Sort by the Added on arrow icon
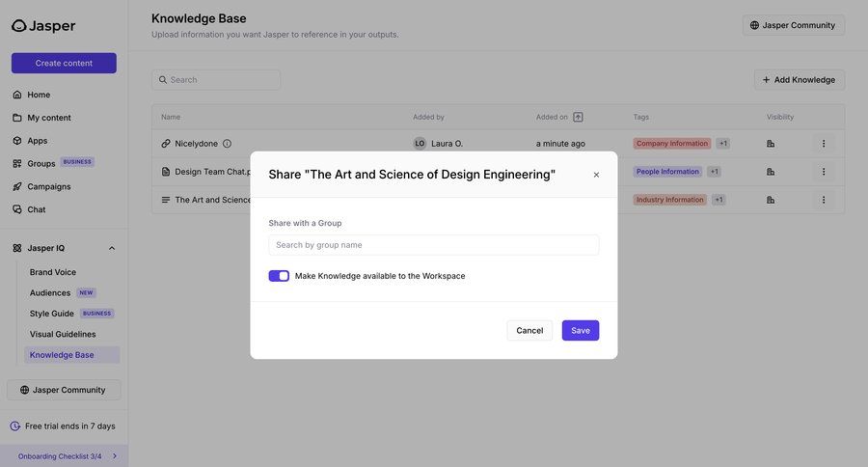 pos(578,117)
